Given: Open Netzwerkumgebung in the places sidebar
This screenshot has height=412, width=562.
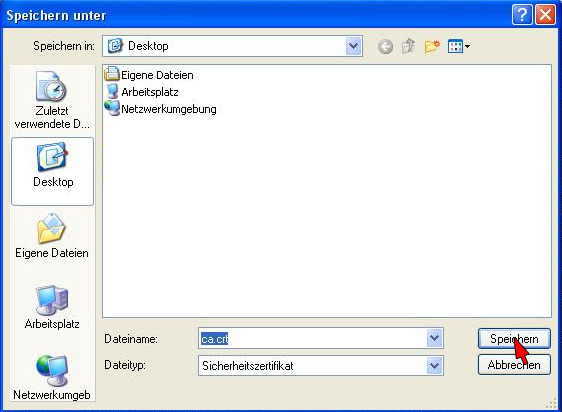Looking at the screenshot, I should coord(52,378).
